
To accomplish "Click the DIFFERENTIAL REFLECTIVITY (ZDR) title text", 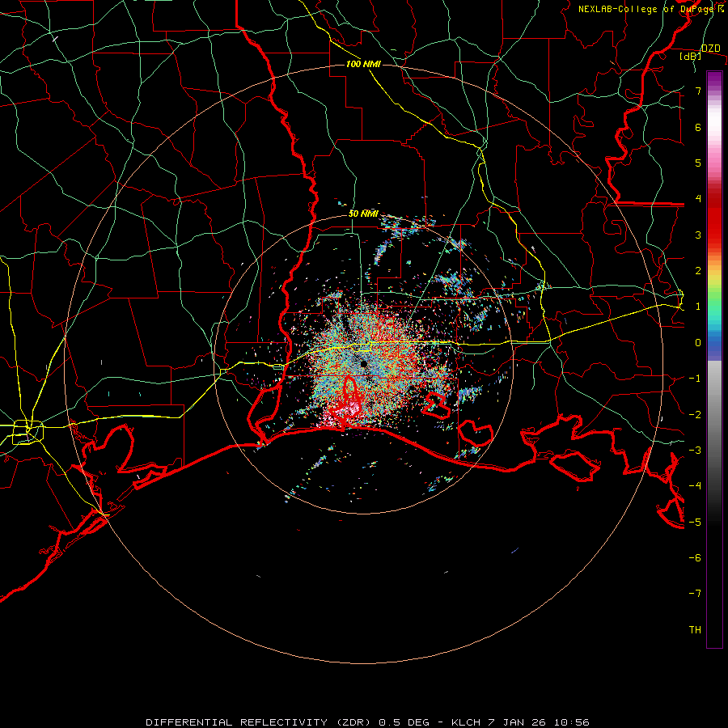I will pos(259,722).
